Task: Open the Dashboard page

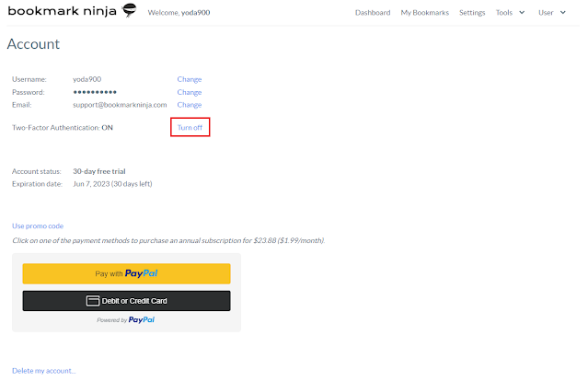Action: point(373,12)
